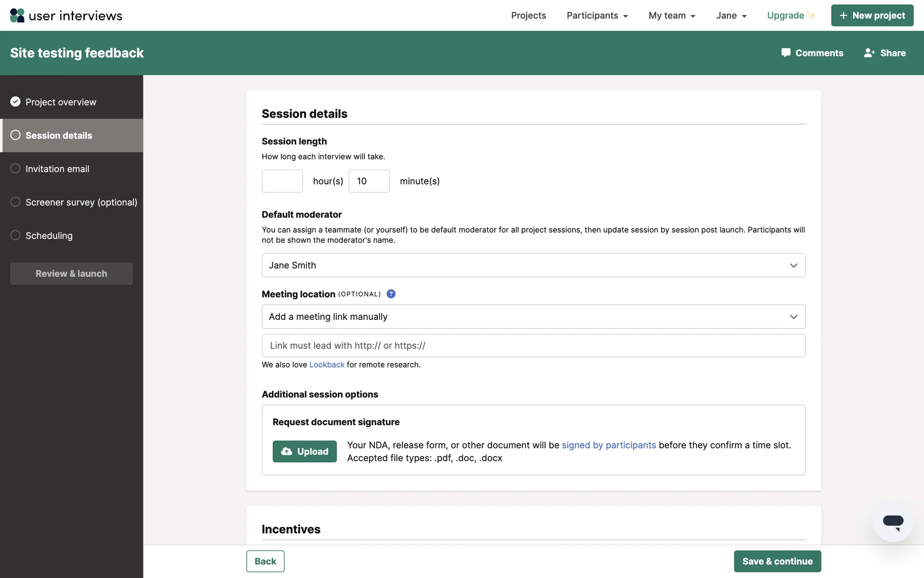The height and width of the screenshot is (578, 924).
Task: Click the Comments speech bubble icon
Action: tap(786, 53)
